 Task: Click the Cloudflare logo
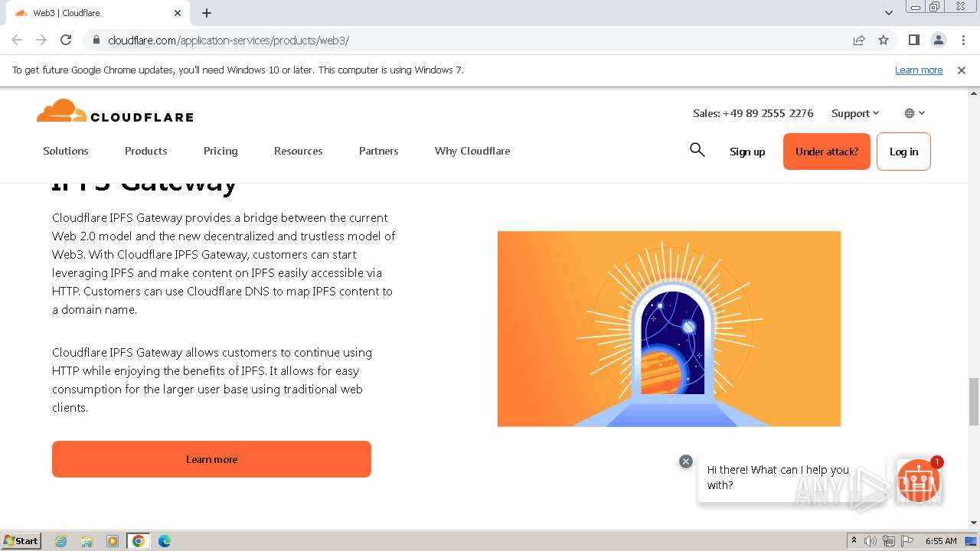coord(115,112)
